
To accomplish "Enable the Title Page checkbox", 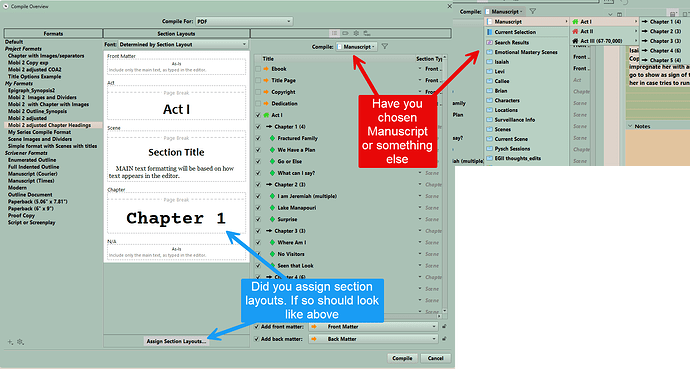I will pyautogui.click(x=258, y=80).
